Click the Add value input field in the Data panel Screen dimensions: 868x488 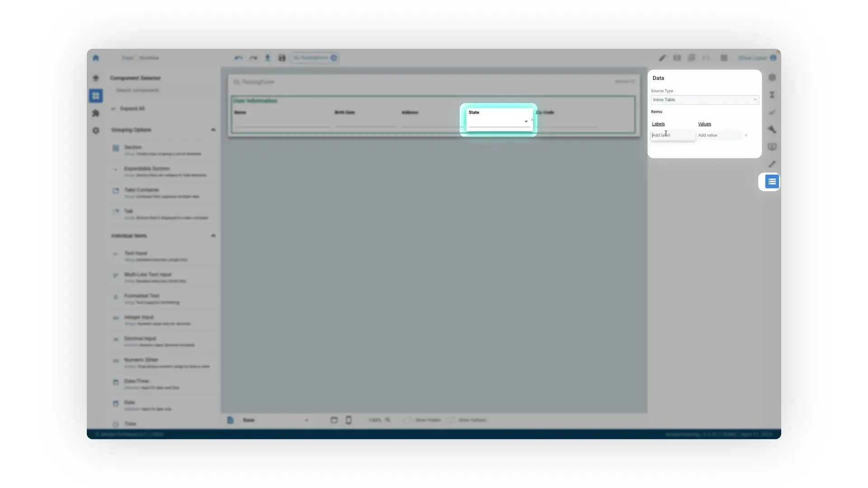(x=718, y=135)
